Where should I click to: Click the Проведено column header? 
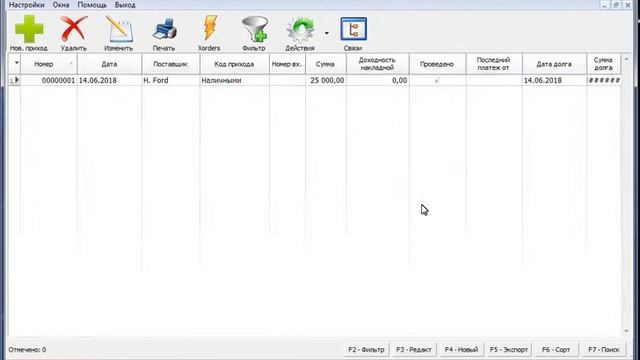click(437, 64)
